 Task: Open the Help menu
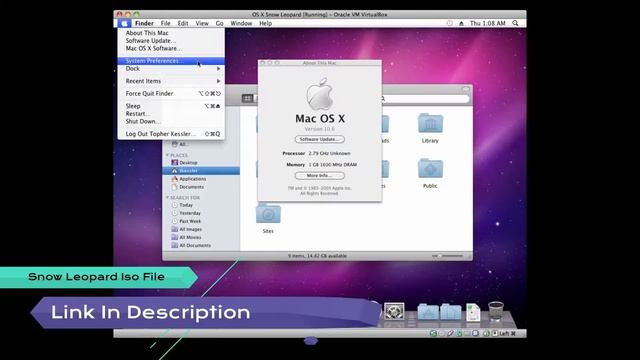(x=265, y=23)
